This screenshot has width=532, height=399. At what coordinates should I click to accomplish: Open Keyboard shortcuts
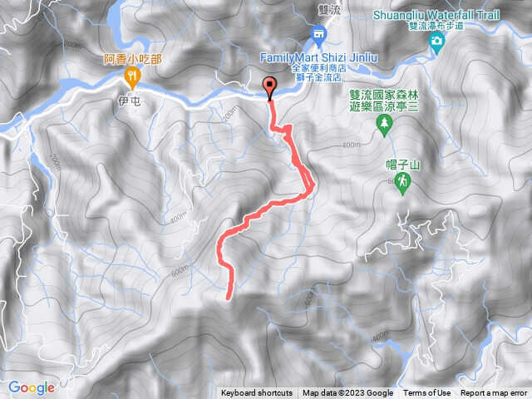point(257,393)
